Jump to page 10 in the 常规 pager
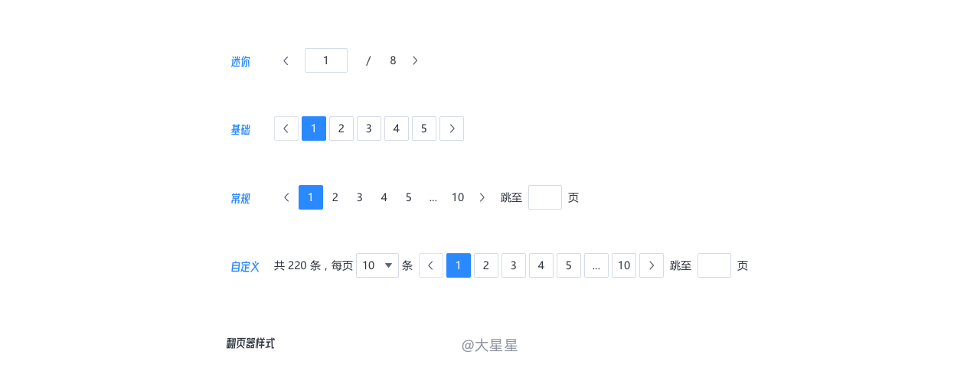The width and height of the screenshot is (980, 384). [x=458, y=197]
